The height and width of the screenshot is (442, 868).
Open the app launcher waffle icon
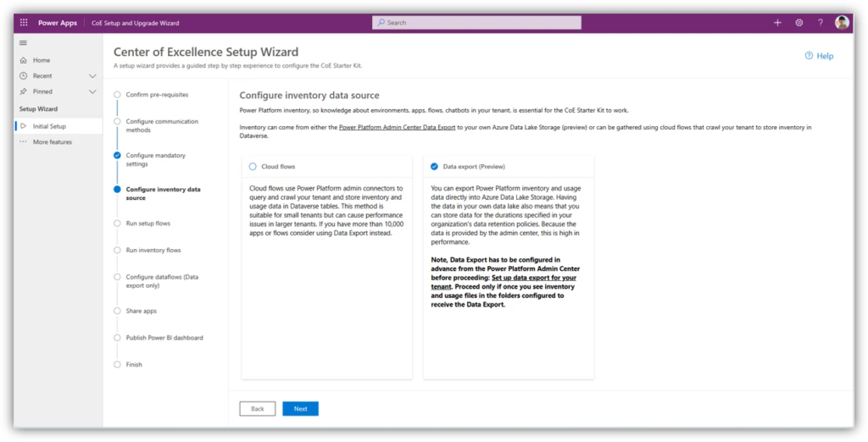(x=24, y=23)
